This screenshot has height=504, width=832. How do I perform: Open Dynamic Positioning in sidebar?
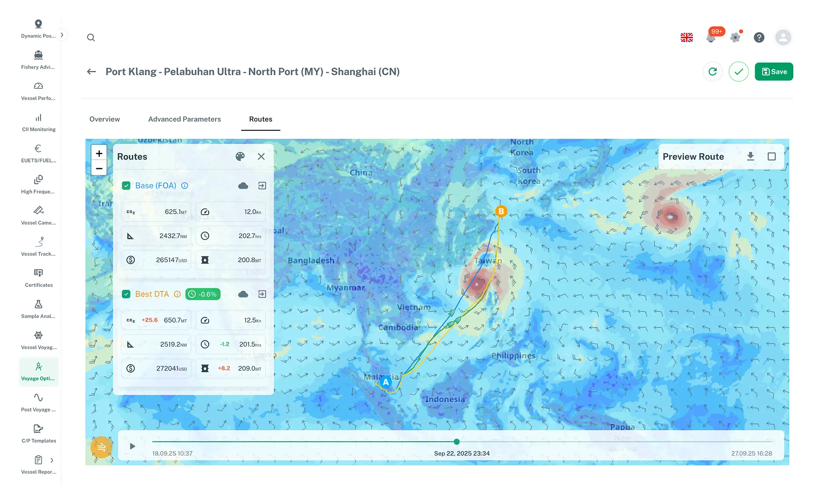(x=39, y=29)
